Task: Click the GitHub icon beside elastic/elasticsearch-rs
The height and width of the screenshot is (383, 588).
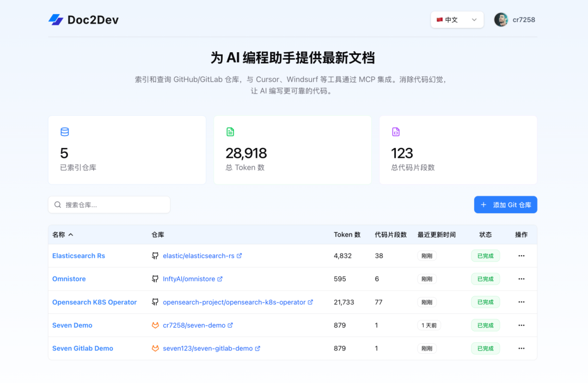Action: 155,256
